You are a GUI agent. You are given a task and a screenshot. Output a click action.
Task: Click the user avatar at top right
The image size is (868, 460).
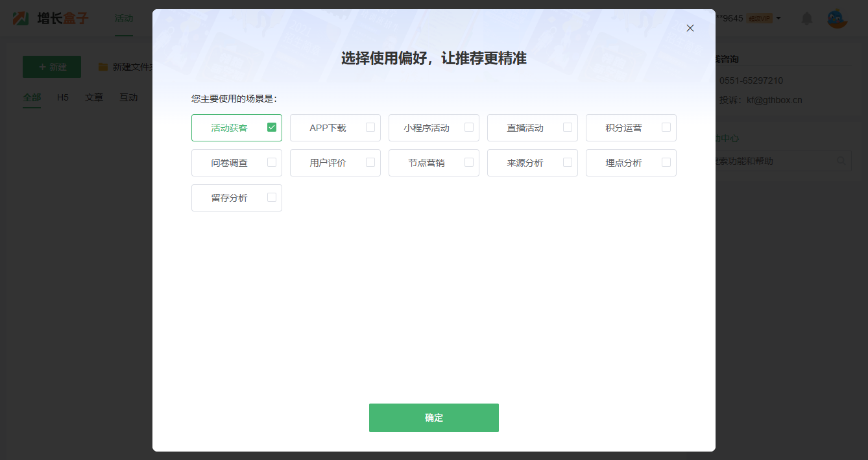click(838, 18)
